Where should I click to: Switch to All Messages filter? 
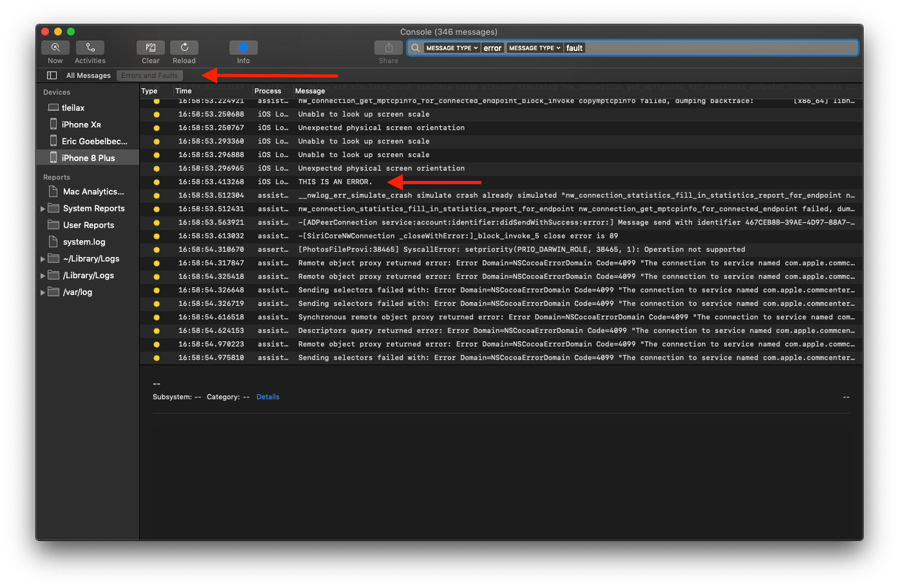[88, 75]
